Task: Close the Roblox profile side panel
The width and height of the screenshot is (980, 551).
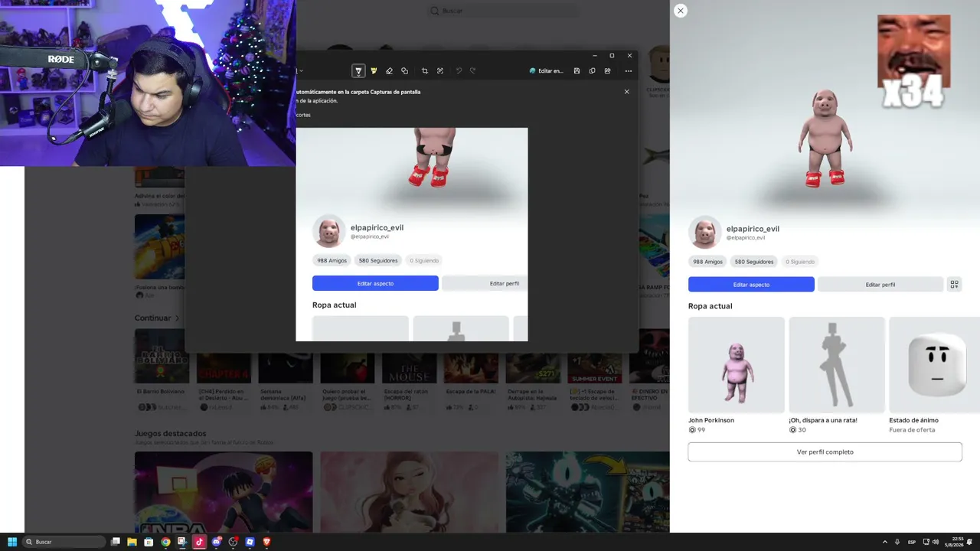Action: click(681, 11)
